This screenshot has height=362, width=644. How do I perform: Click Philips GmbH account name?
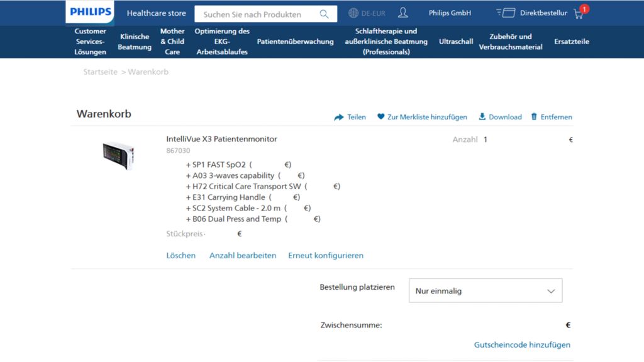(x=450, y=13)
